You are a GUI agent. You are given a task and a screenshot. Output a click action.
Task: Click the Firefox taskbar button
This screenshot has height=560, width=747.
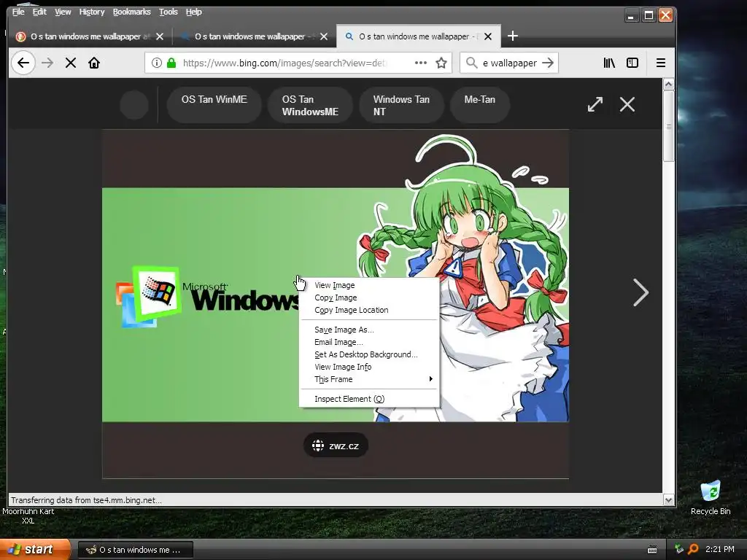pyautogui.click(x=136, y=550)
